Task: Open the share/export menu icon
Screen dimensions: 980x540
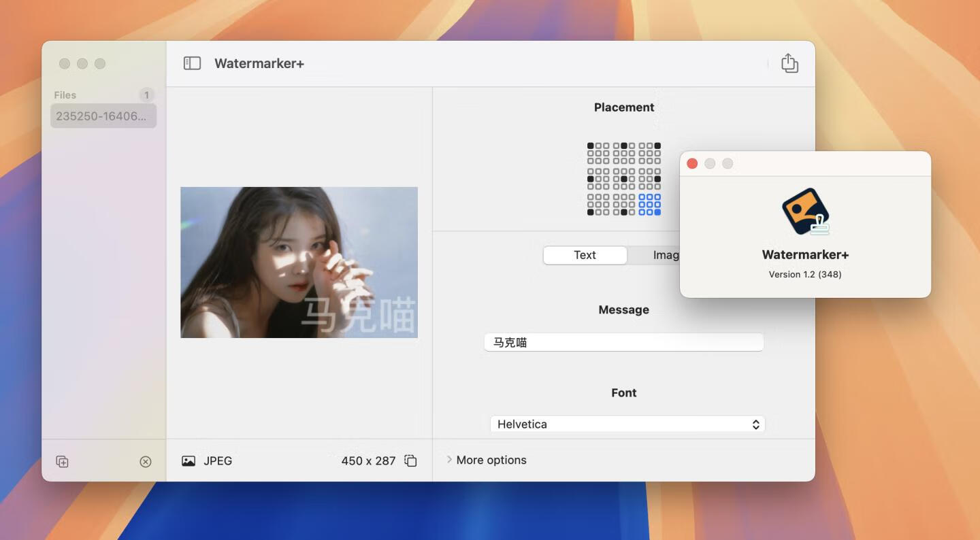Action: [789, 63]
